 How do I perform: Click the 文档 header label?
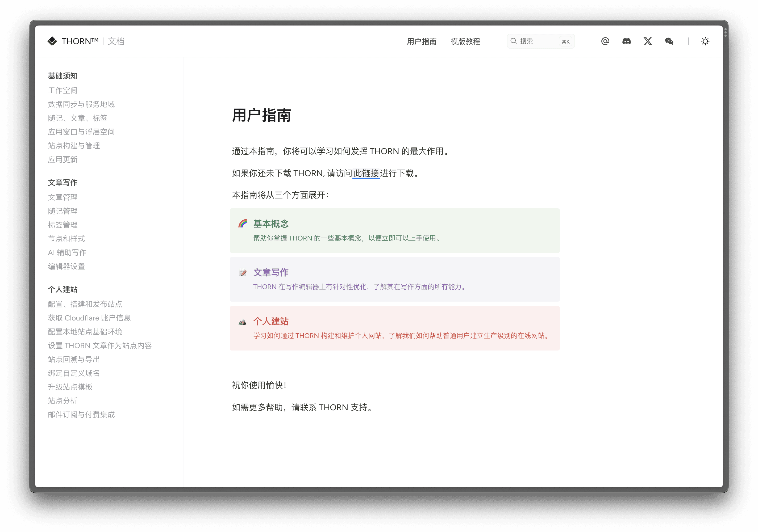(116, 41)
